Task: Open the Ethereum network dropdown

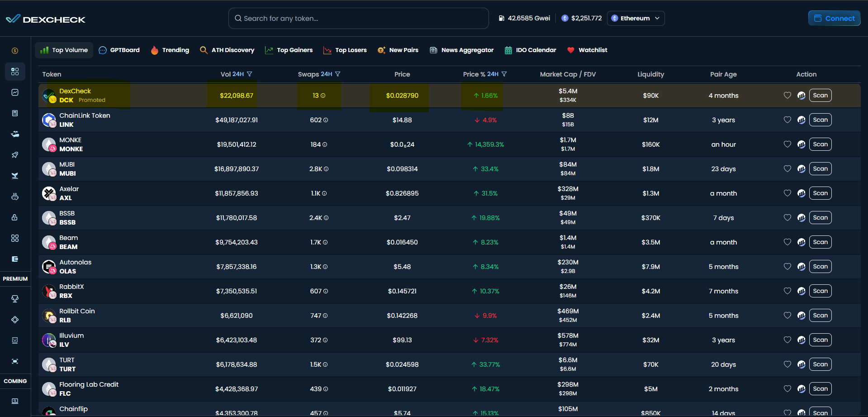Action: [636, 19]
